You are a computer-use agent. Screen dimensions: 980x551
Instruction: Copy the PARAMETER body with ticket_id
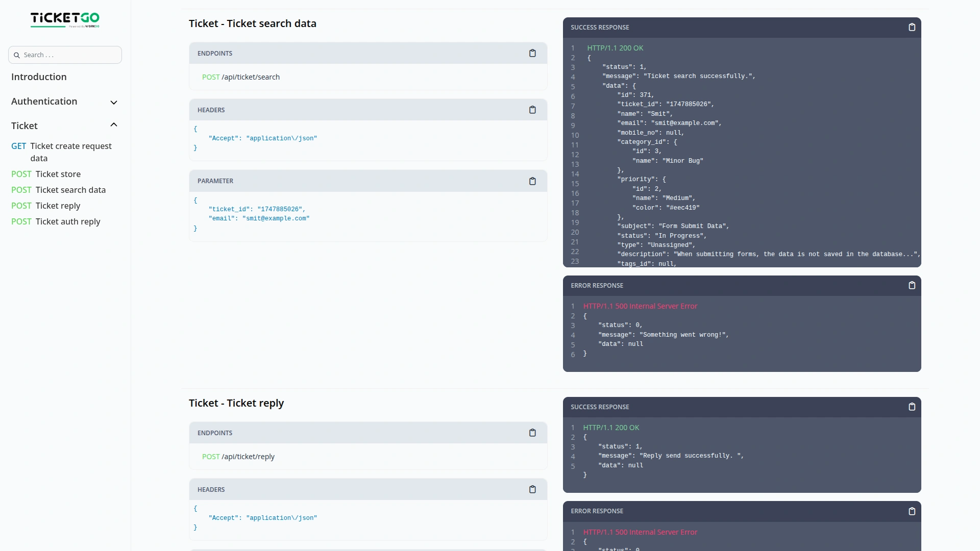tap(532, 181)
